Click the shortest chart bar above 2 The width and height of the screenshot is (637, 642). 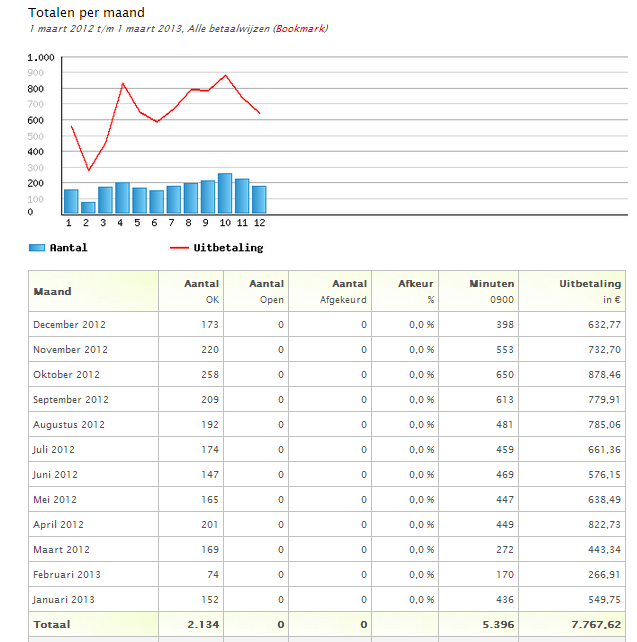[88, 208]
